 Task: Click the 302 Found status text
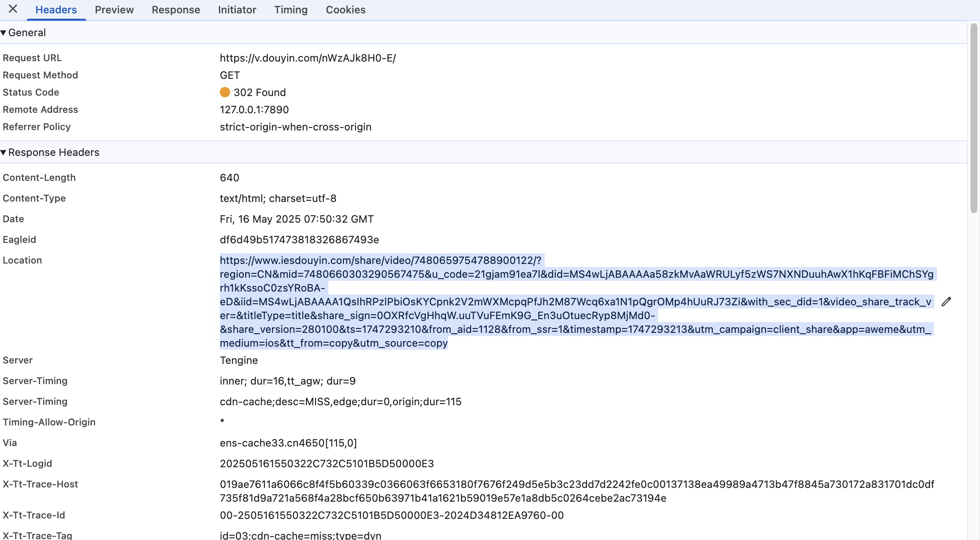tap(260, 93)
